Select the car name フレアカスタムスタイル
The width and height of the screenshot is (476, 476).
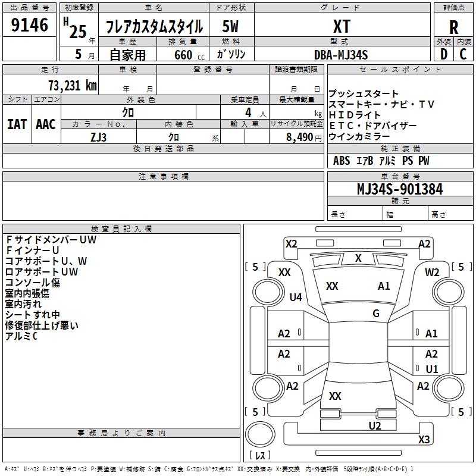154,26
